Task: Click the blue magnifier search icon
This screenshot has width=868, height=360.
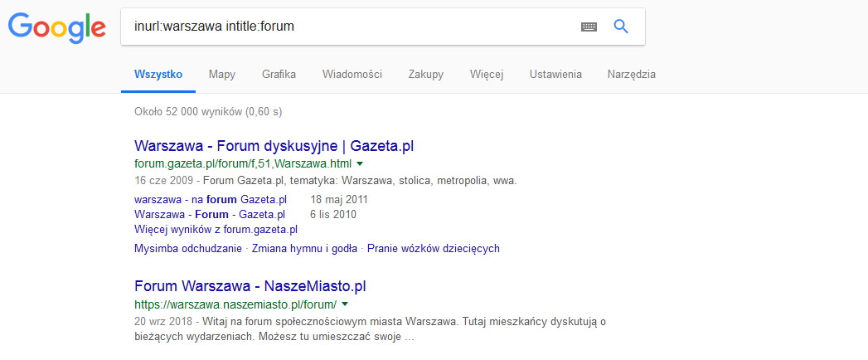Action: point(621,26)
